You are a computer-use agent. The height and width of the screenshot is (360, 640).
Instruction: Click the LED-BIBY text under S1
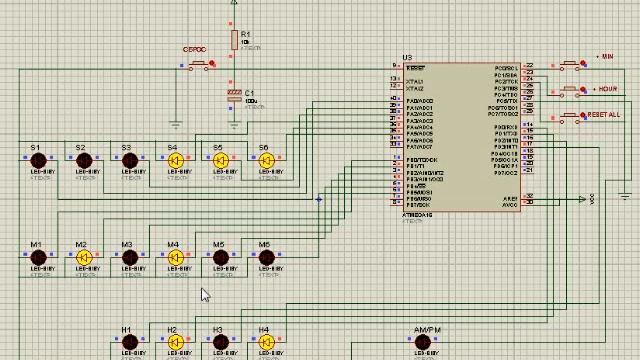[x=43, y=172]
